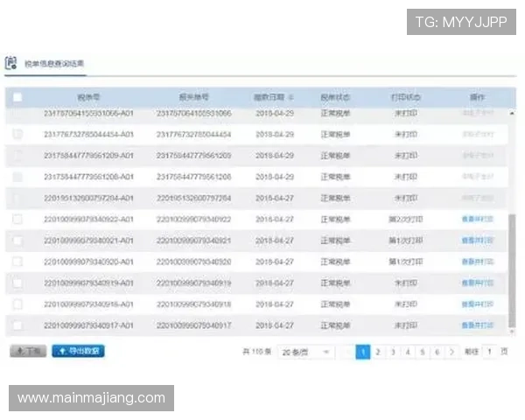525x420 pixels.
Task: Open view-and-print link for bill ending 40922
Action: pos(478,219)
